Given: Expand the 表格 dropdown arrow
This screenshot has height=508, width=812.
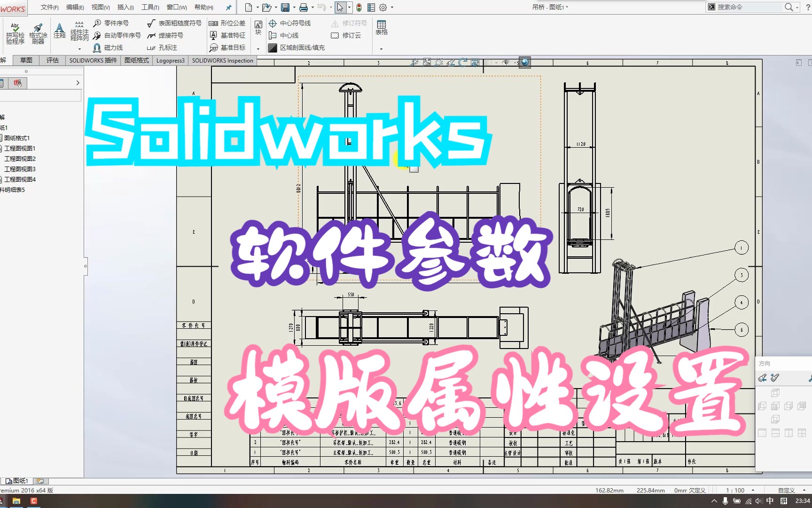Looking at the screenshot, I should point(381,49).
